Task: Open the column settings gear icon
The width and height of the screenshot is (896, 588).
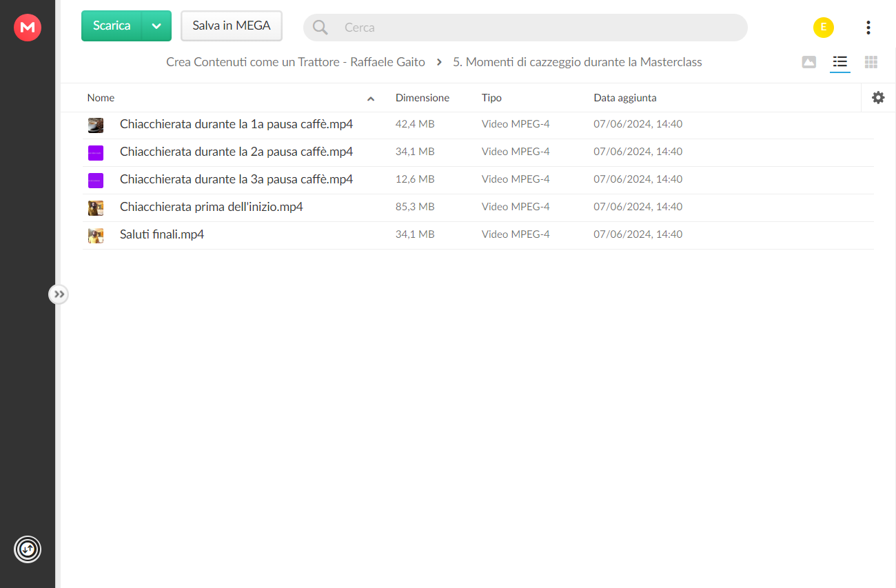Action: pyautogui.click(x=878, y=98)
